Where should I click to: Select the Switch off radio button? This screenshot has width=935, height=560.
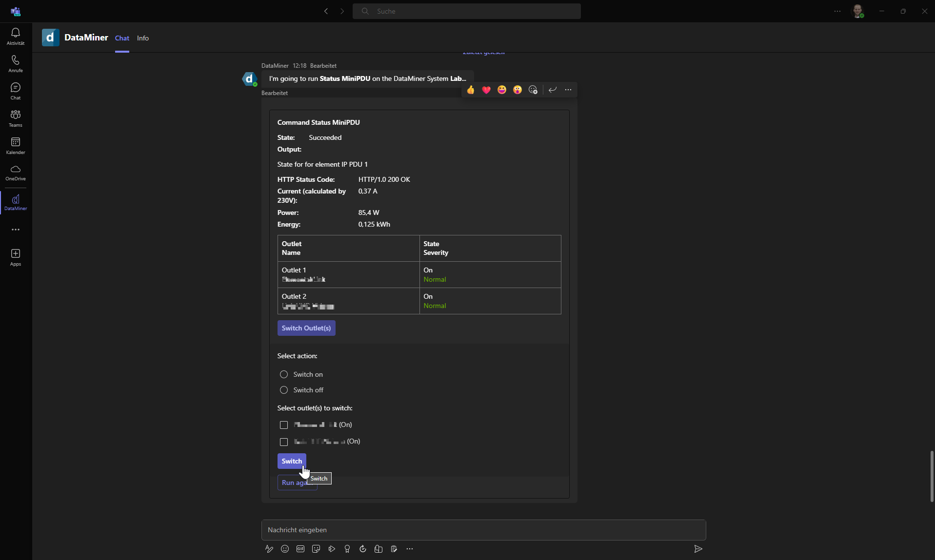284,390
